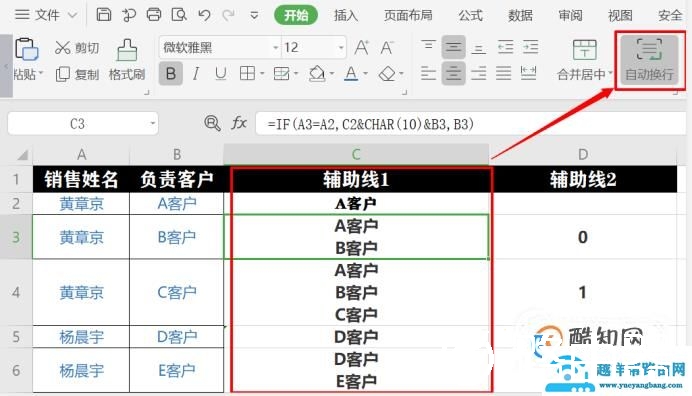692x396 pixels.
Task: Center text horizontally
Action: coord(453,73)
